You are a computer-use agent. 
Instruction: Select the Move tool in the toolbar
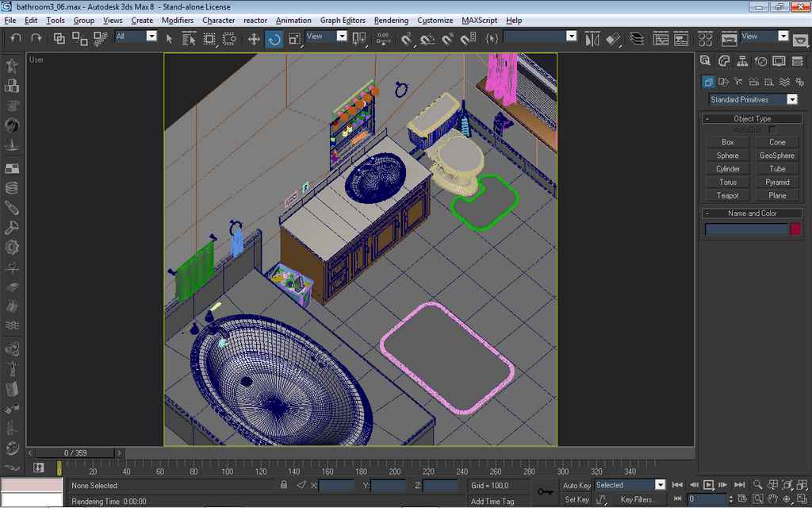tap(254, 38)
